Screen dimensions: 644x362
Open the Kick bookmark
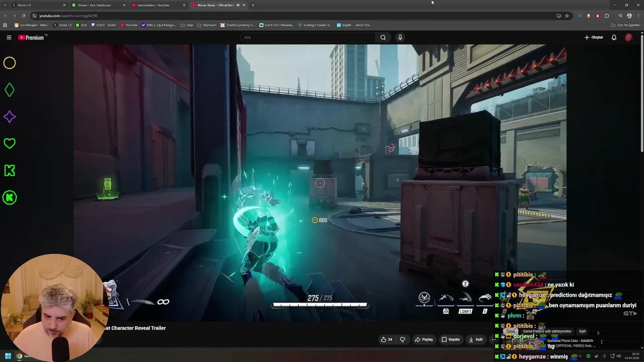point(82,25)
